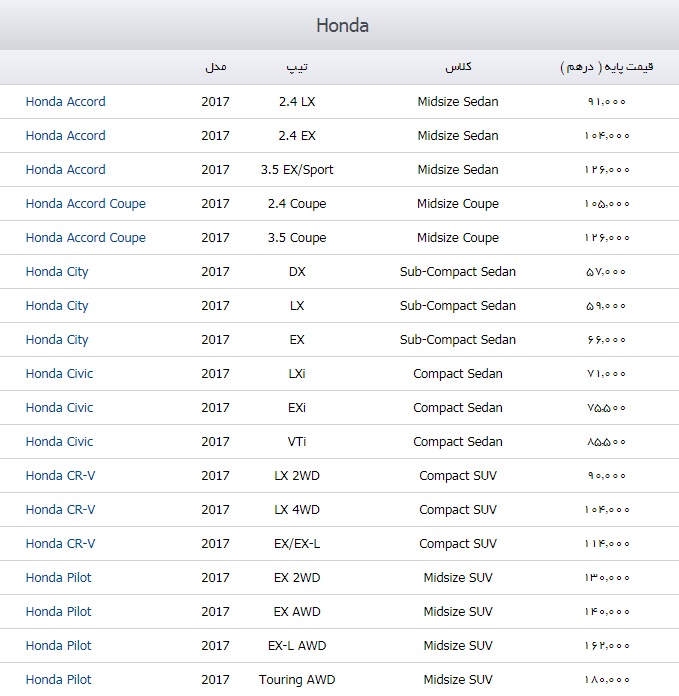Image resolution: width=679 pixels, height=696 pixels.
Task: Open Honda City link in the EX row
Action: [x=57, y=340]
